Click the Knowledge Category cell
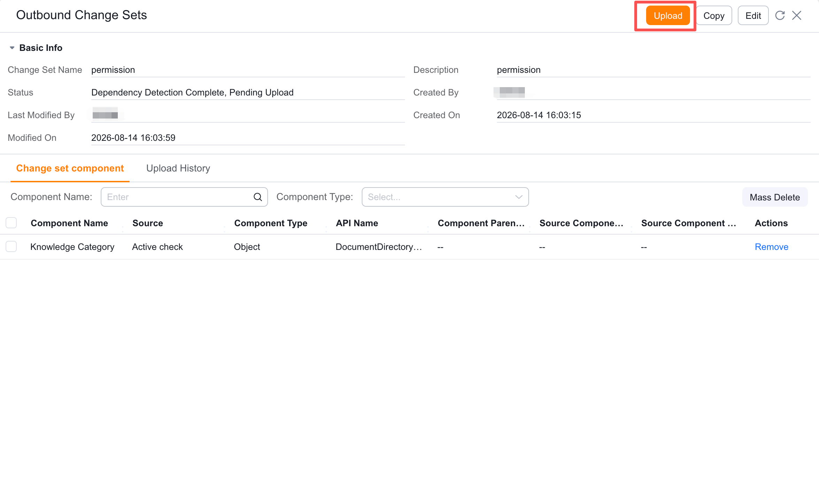This screenshot has width=819, height=504. pyautogui.click(x=72, y=247)
